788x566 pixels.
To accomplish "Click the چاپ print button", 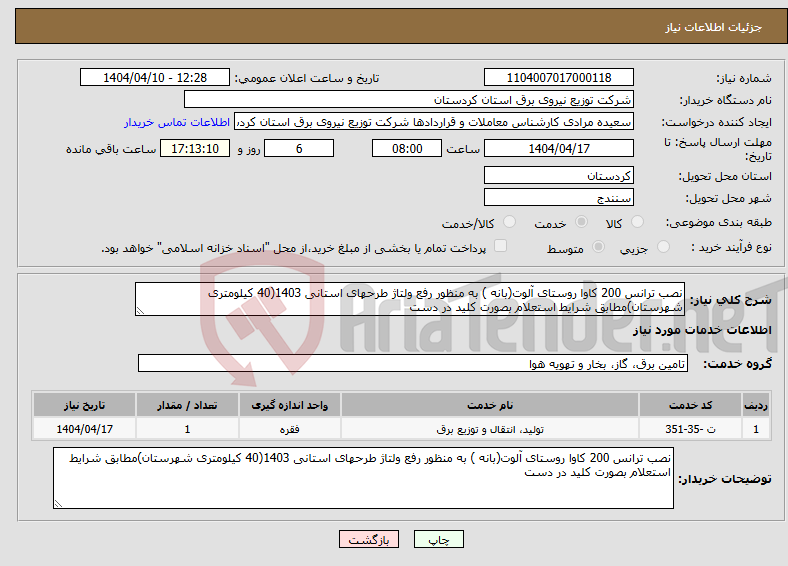I will point(439,539).
